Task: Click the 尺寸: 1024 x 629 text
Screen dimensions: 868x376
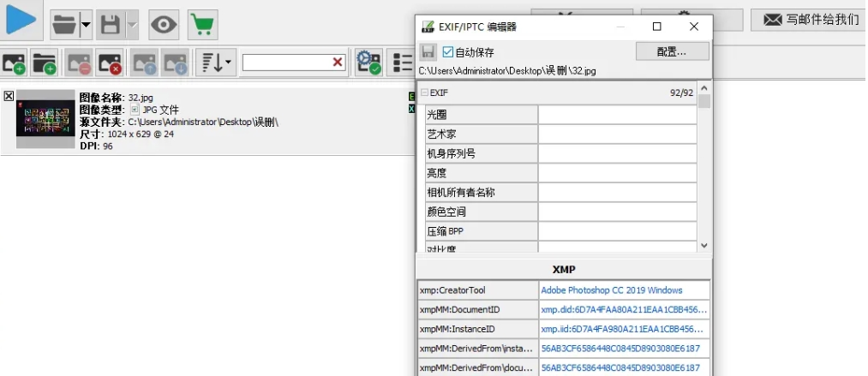Action: (x=126, y=134)
